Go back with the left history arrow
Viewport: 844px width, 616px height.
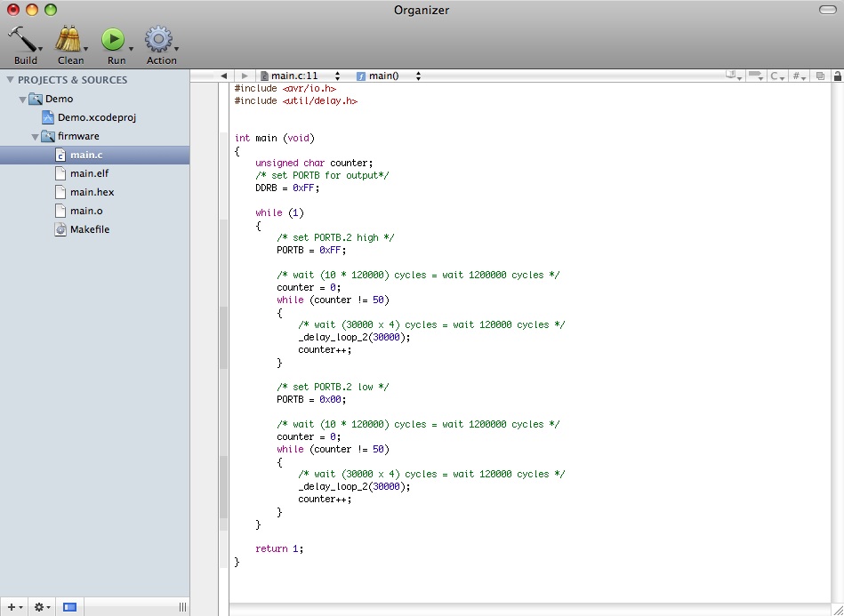click(x=223, y=76)
